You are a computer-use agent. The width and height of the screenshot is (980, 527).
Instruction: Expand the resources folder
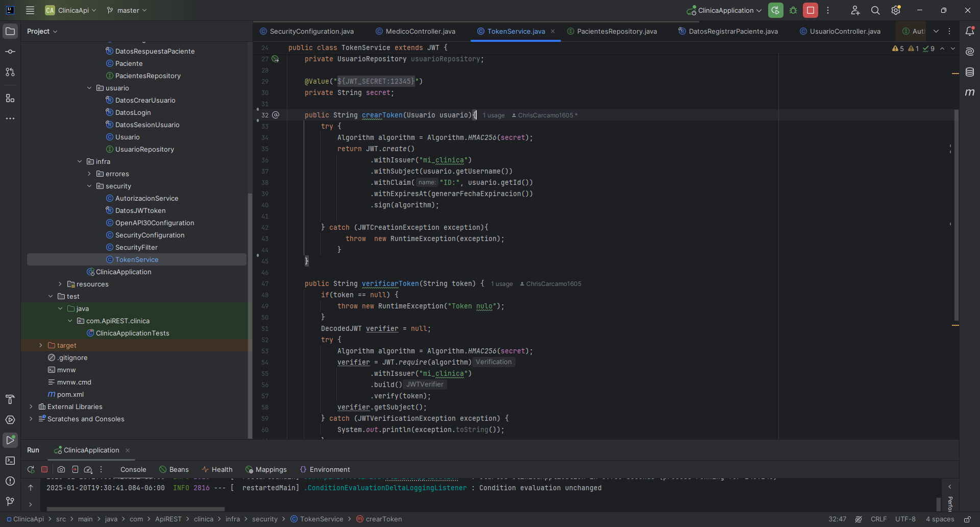[60, 284]
